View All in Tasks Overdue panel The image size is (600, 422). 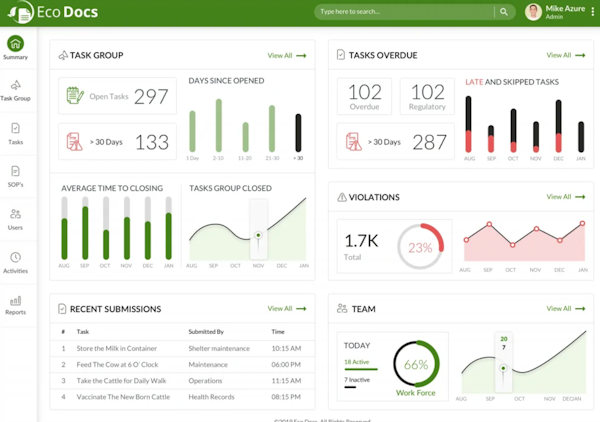click(x=566, y=55)
